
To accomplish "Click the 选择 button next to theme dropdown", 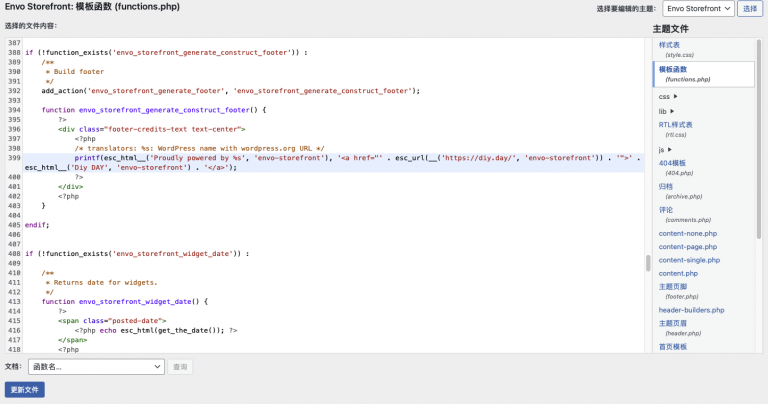I will 750,8.
